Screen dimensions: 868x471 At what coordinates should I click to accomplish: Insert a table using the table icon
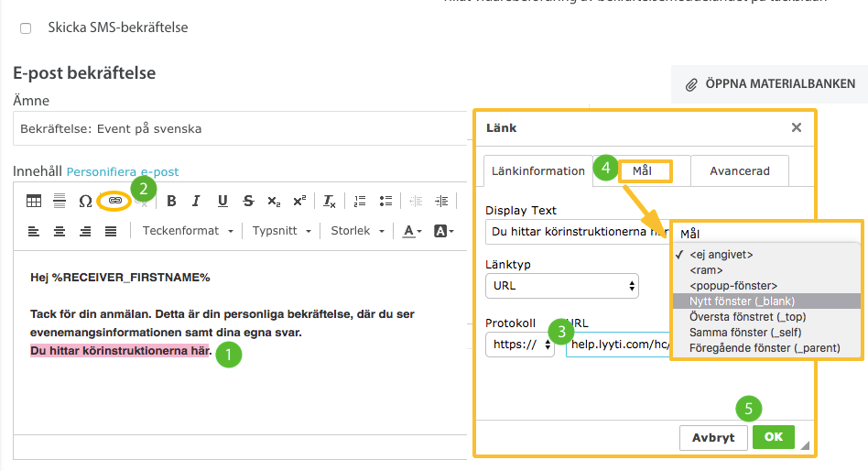pos(34,201)
